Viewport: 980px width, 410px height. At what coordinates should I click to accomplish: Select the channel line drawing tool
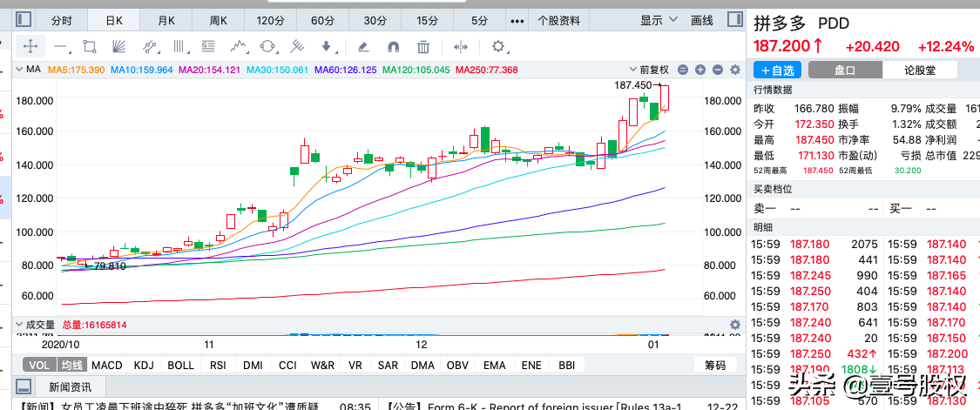150,46
